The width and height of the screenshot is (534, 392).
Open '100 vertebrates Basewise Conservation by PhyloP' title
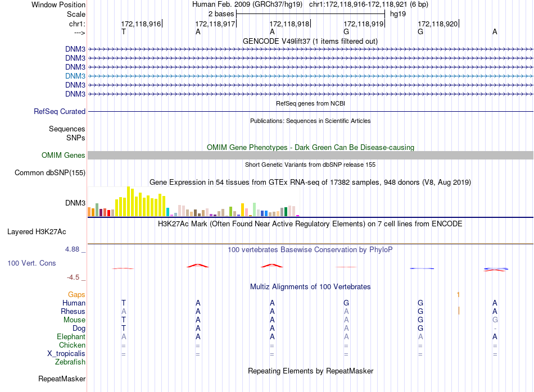click(310, 249)
